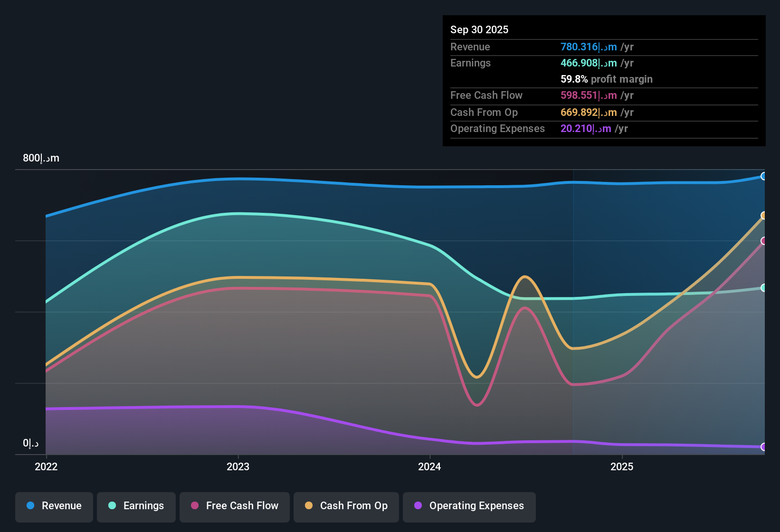Click the Revenue row in the tooltip
The width and height of the screenshot is (780, 532).
point(542,47)
